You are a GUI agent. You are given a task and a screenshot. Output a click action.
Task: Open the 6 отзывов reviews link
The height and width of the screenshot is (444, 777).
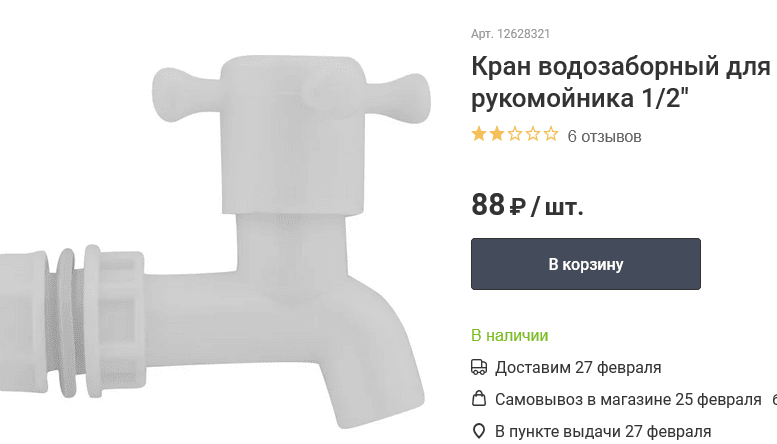tap(604, 136)
